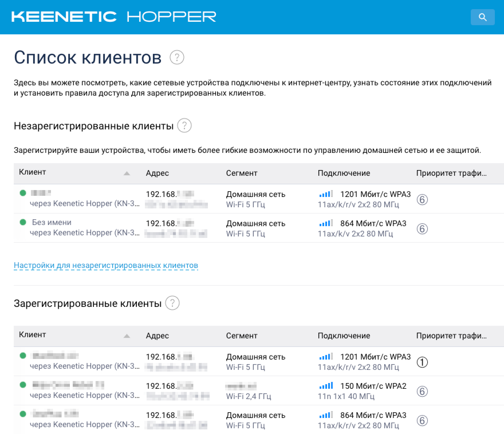504x442 pixels.
Task: Sort unregistered clients by Клиент arrow
Action: tap(127, 173)
